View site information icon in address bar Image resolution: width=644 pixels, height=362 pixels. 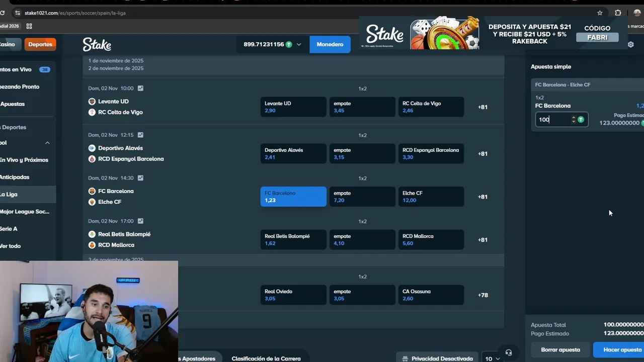[18, 13]
